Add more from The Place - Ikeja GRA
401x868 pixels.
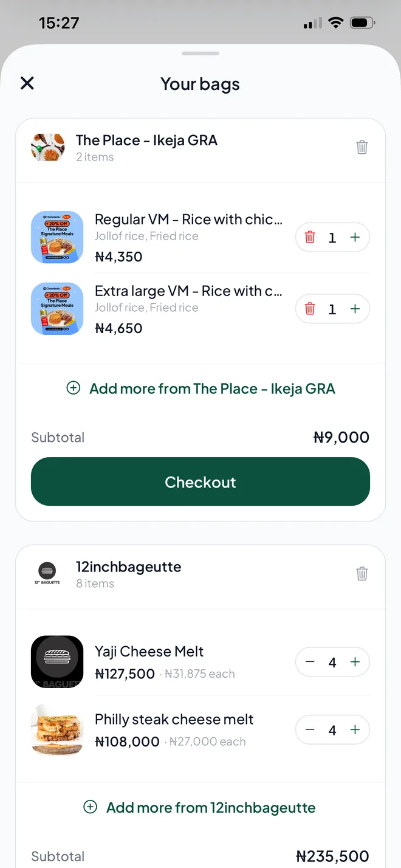[200, 388]
